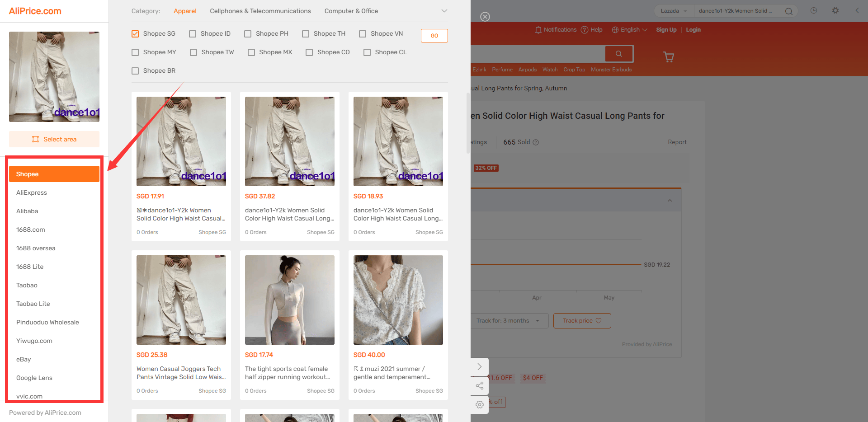Open the Track for 3 months dropdown

(x=509, y=321)
